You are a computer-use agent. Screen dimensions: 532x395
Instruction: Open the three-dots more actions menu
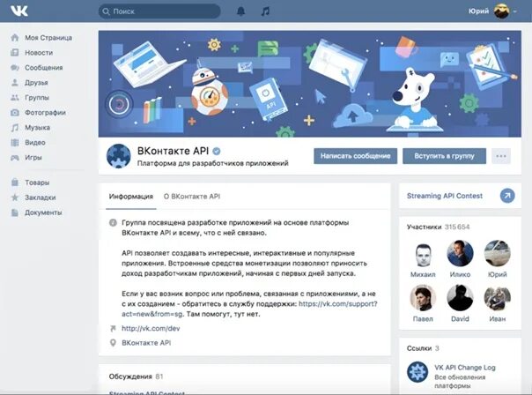(x=501, y=156)
